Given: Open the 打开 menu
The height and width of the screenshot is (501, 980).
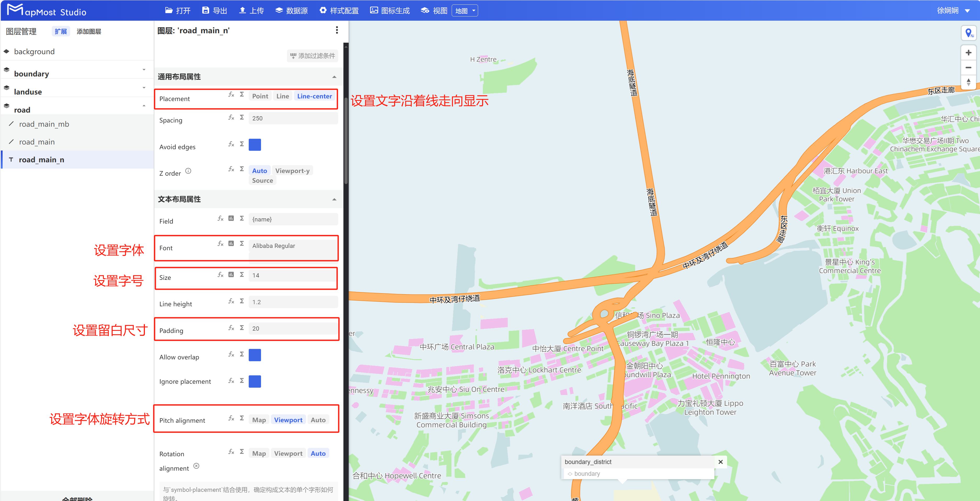Looking at the screenshot, I should point(178,11).
